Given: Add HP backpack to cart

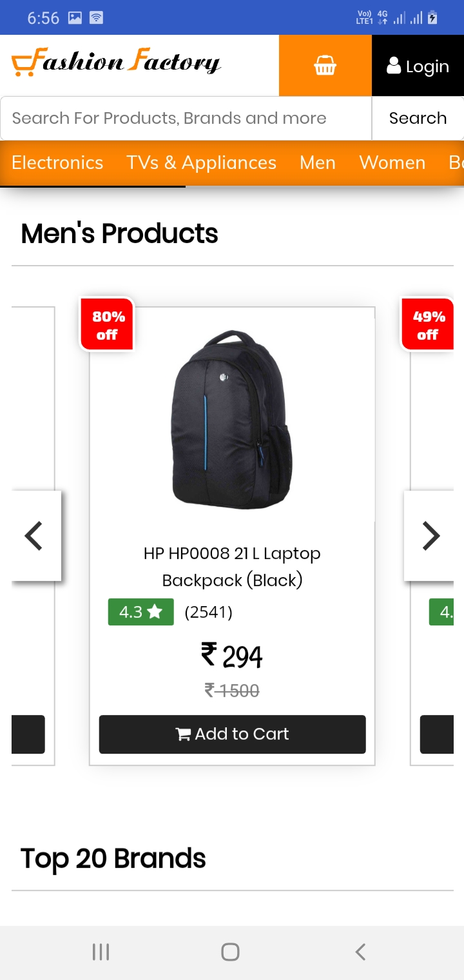Looking at the screenshot, I should tap(232, 734).
